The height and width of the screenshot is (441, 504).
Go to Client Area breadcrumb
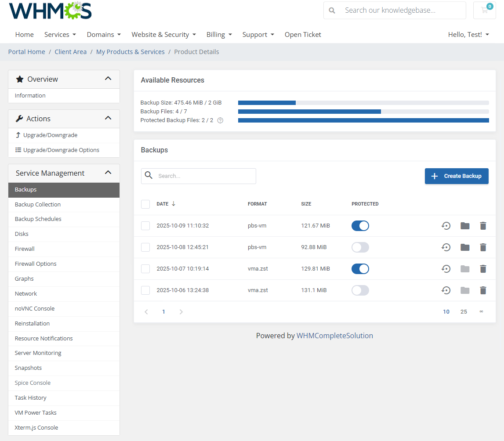[x=70, y=52]
